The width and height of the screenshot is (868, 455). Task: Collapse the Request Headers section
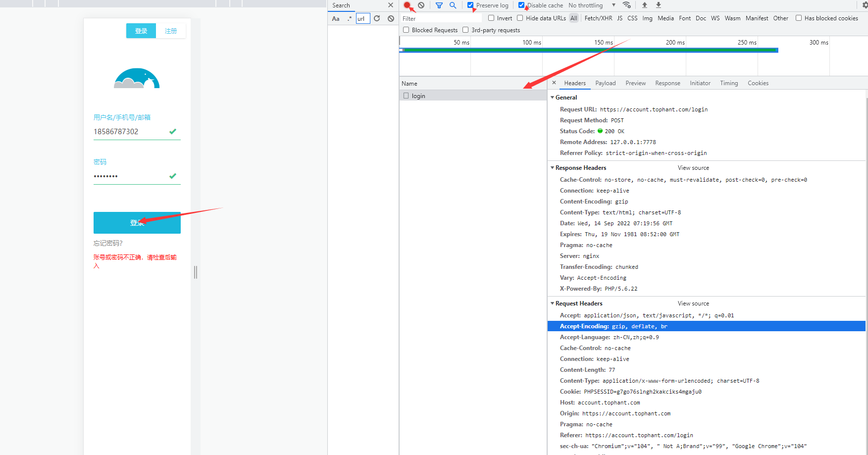(x=552, y=303)
